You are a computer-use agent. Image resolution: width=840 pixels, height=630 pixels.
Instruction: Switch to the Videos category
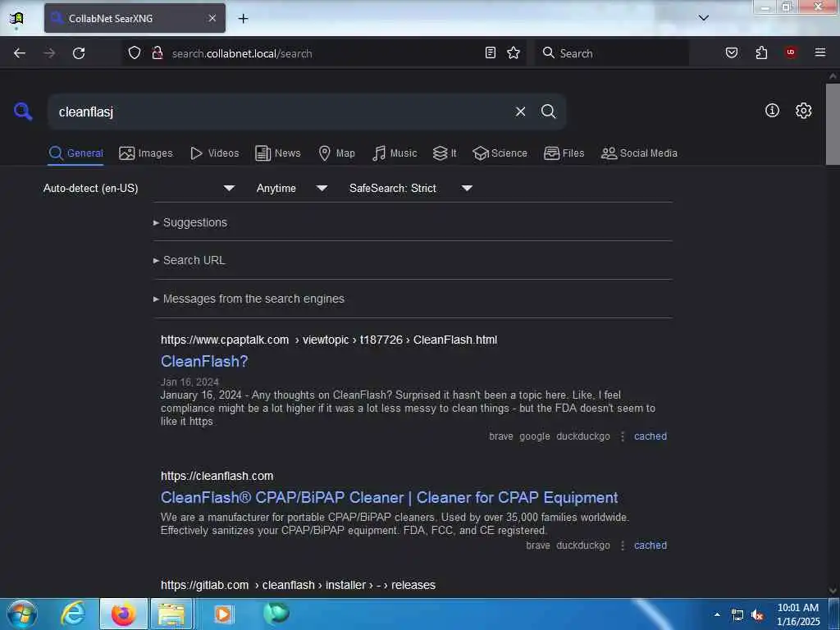pos(214,153)
